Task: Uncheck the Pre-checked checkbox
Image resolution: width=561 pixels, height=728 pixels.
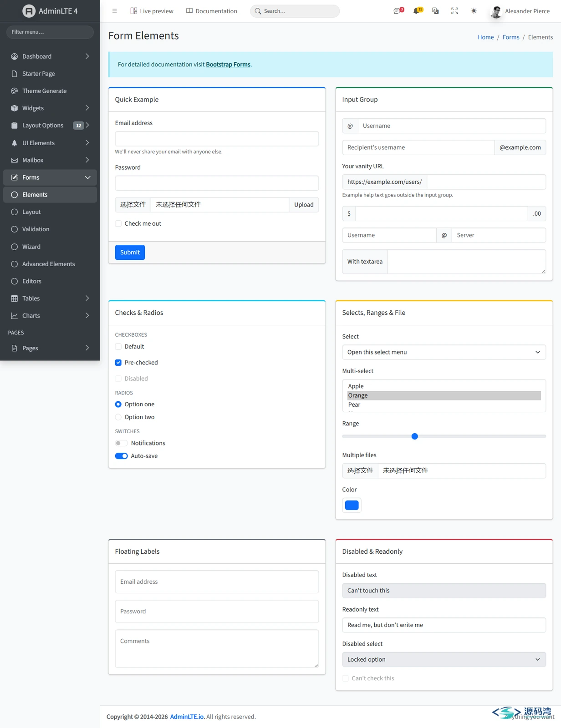Action: pyautogui.click(x=118, y=363)
